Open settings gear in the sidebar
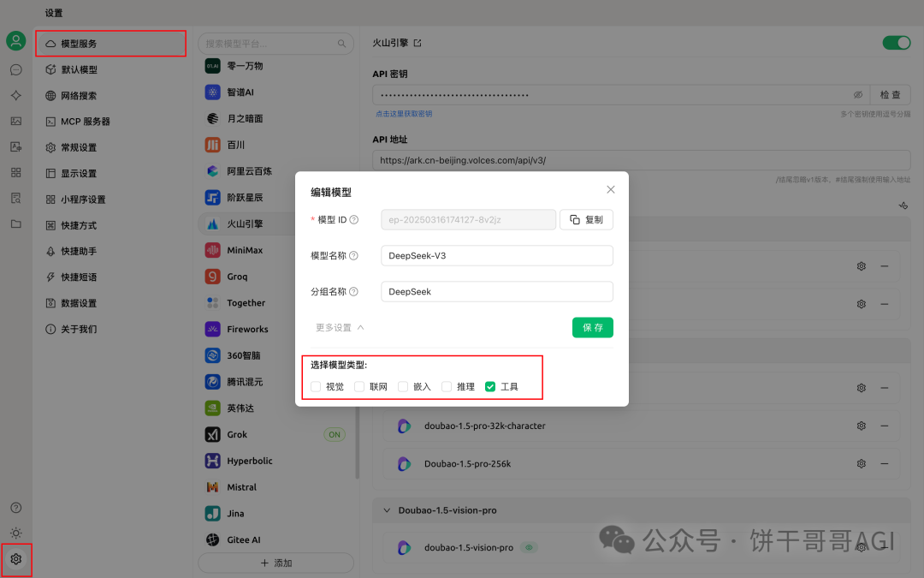The height and width of the screenshot is (578, 924). (x=16, y=559)
